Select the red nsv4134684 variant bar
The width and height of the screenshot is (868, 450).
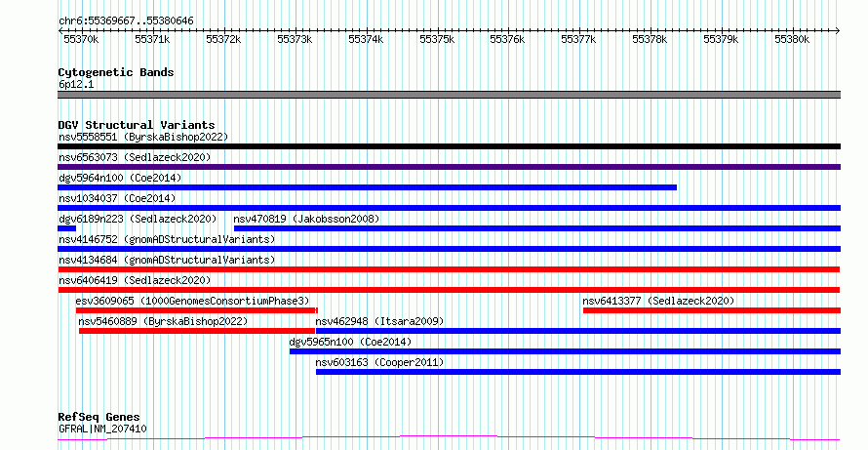pos(449,269)
